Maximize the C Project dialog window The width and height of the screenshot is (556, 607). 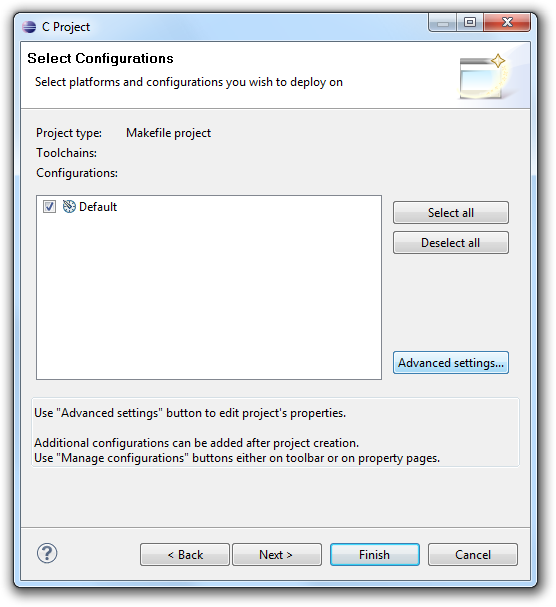[470, 23]
